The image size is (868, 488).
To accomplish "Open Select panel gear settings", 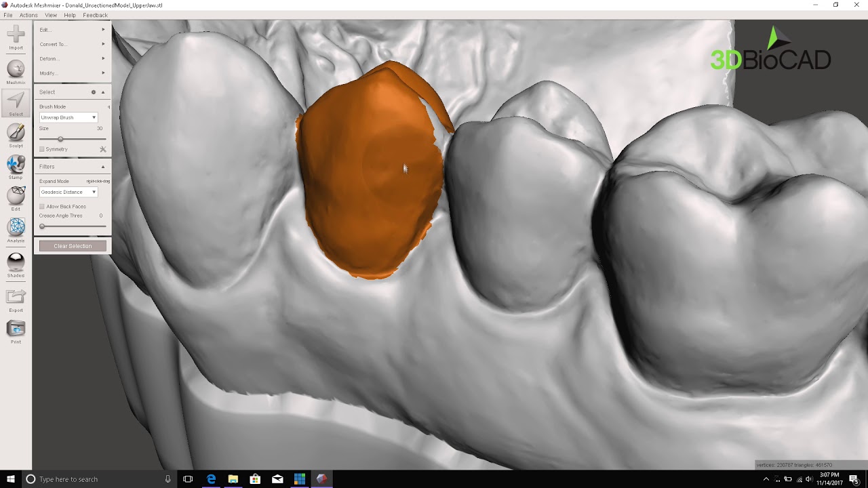I will click(94, 92).
